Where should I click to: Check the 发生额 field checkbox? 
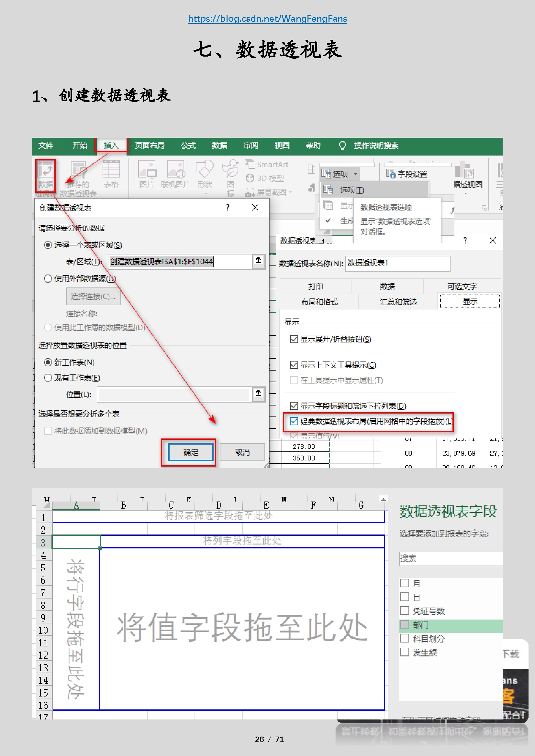pyautogui.click(x=405, y=652)
